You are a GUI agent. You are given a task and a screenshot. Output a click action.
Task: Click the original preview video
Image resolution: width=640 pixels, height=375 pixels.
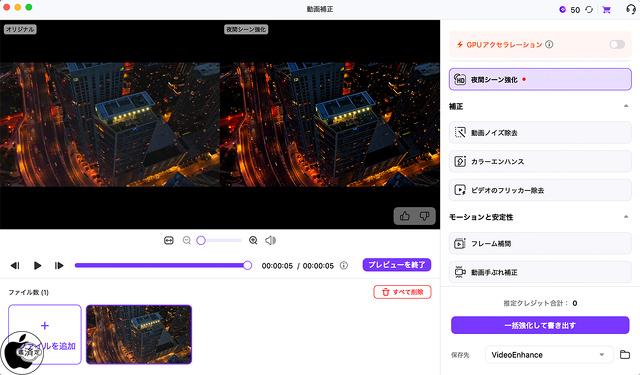[x=110, y=124]
